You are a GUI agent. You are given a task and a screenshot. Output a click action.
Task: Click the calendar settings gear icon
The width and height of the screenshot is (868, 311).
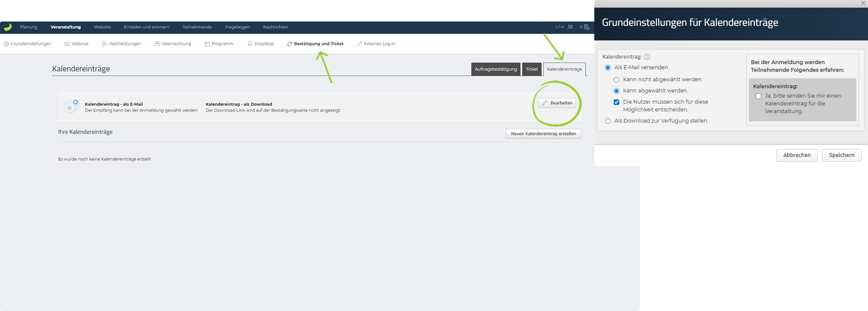click(x=71, y=106)
